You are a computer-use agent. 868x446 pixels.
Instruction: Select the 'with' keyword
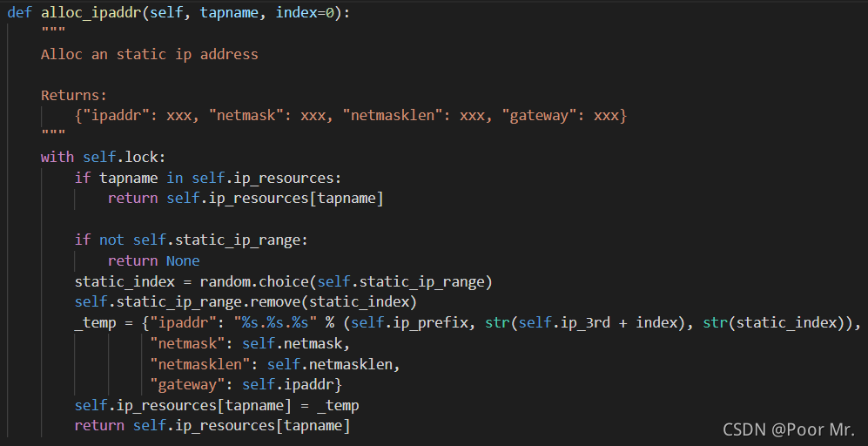coord(57,158)
